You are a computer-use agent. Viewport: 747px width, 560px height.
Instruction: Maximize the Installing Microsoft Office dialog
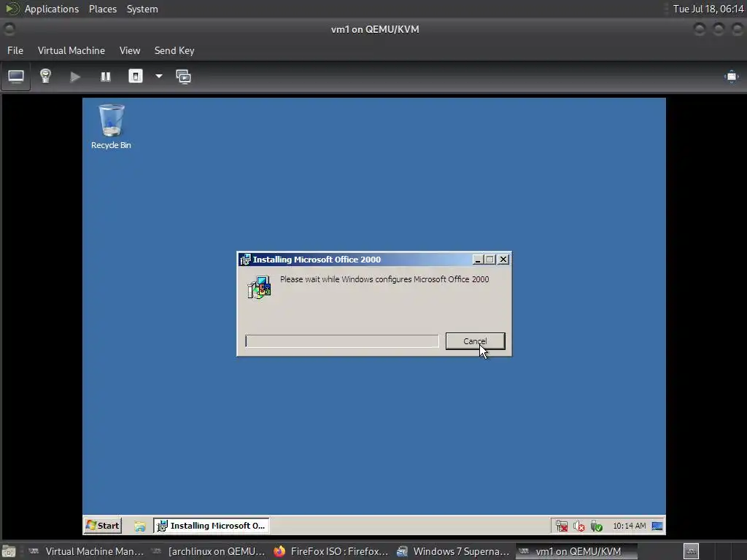pos(489,260)
